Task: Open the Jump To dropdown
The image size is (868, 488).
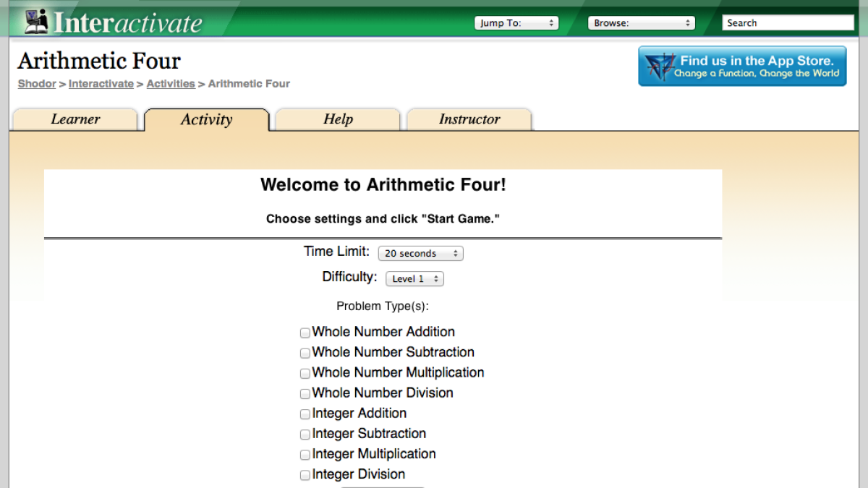Action: point(516,22)
